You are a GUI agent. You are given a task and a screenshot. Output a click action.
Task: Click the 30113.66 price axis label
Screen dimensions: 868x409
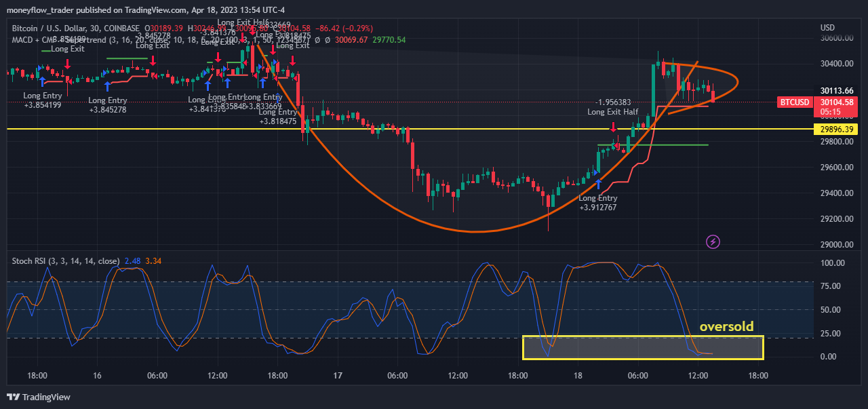(x=837, y=90)
